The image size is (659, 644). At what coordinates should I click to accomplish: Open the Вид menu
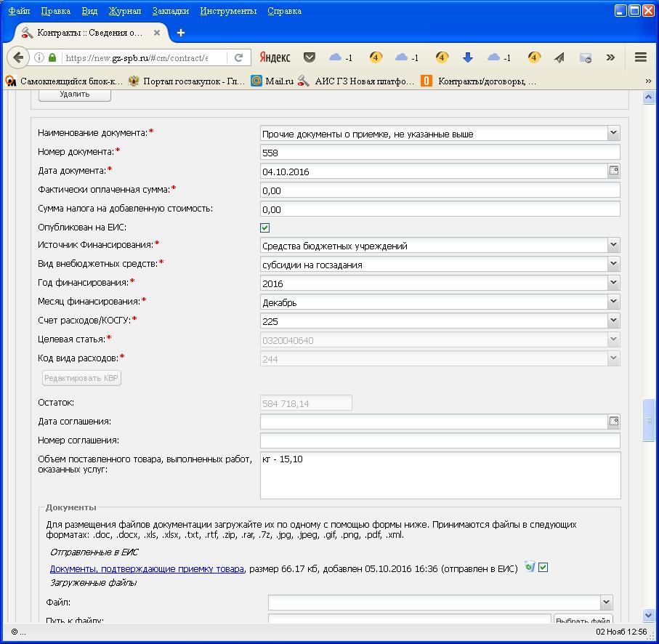pyautogui.click(x=89, y=11)
